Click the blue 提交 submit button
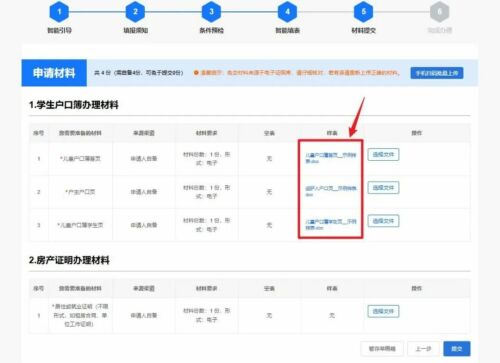Image resolution: width=500 pixels, height=363 pixels. pyautogui.click(x=457, y=349)
